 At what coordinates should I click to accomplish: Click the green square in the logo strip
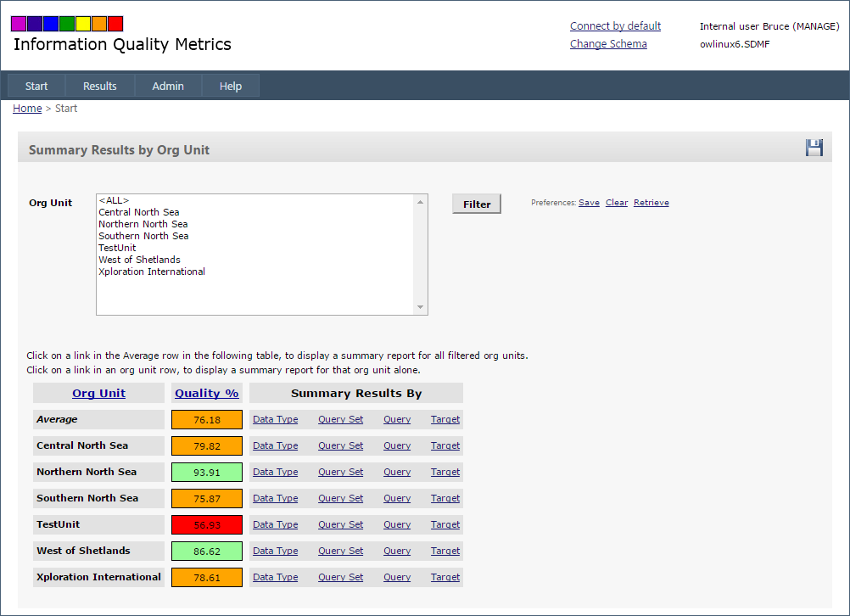[66, 23]
